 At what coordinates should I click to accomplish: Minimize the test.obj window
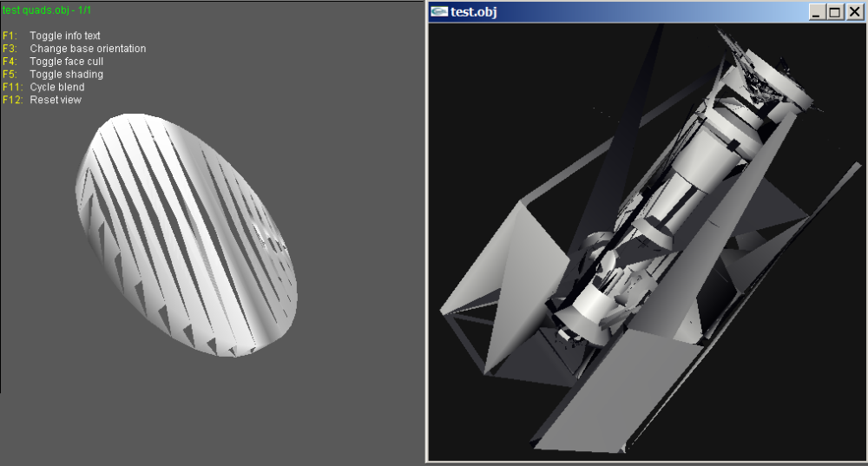[818, 12]
